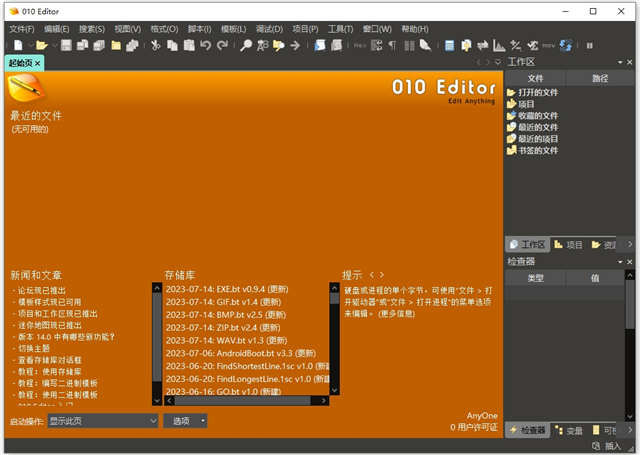The image size is (640, 455).
Task: Click the Histogram chart icon
Action: click(499, 45)
